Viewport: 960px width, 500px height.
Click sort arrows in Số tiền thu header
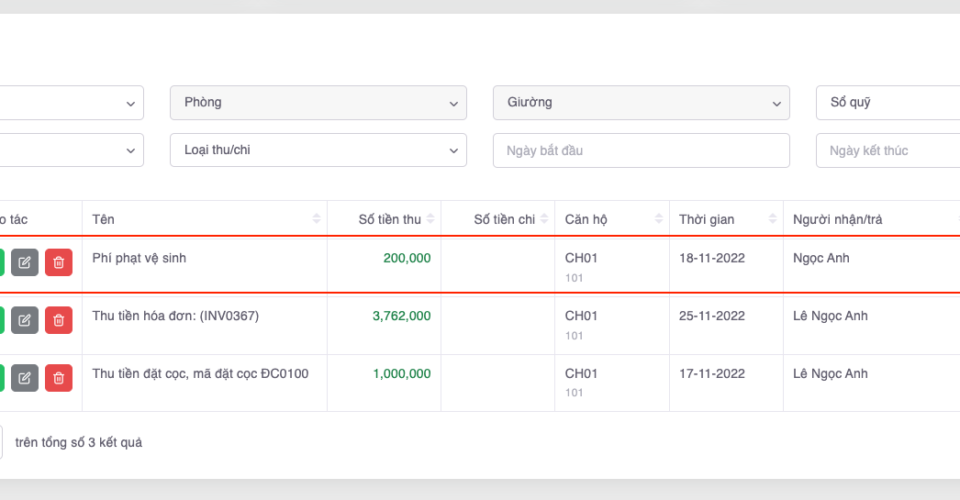[x=430, y=219]
